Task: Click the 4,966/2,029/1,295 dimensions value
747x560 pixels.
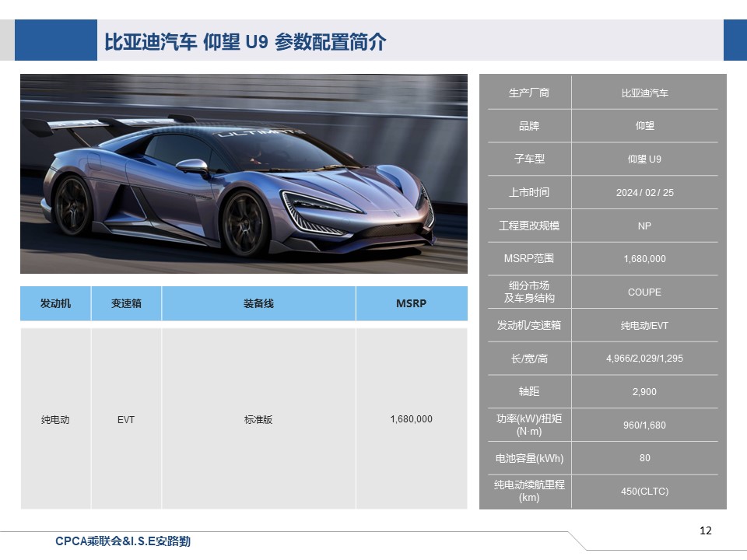Action: coord(644,358)
